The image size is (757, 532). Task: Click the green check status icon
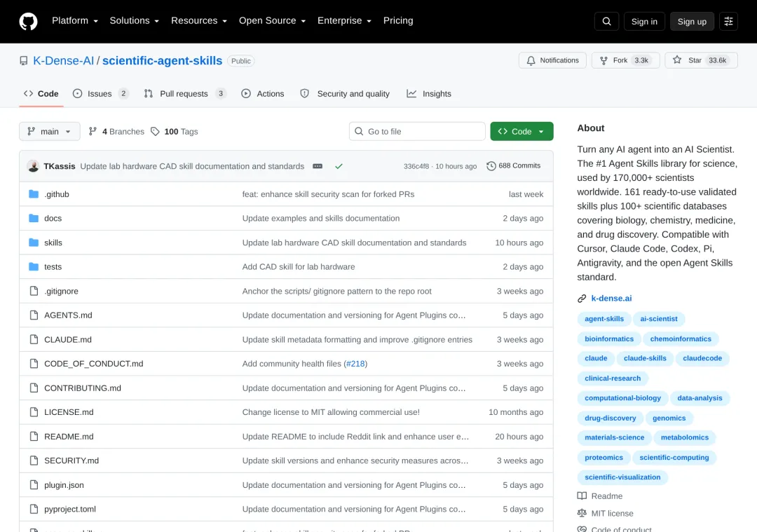coord(339,166)
